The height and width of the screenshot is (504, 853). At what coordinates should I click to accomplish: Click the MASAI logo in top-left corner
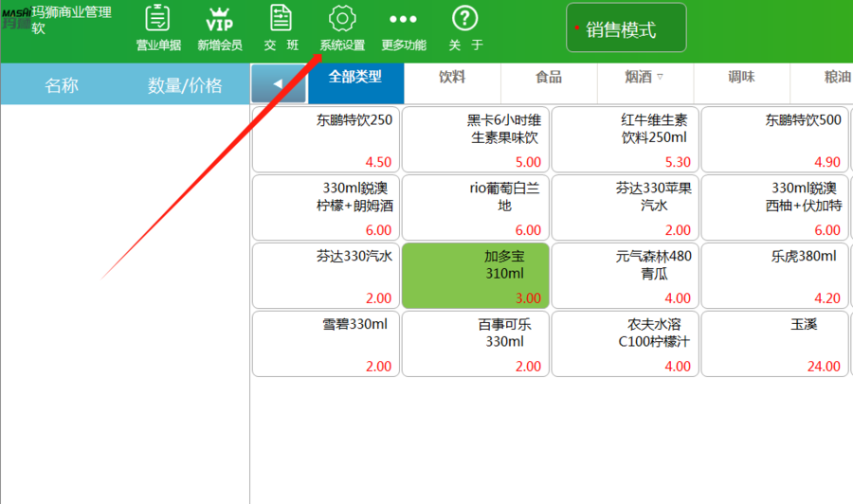pyautogui.click(x=16, y=18)
